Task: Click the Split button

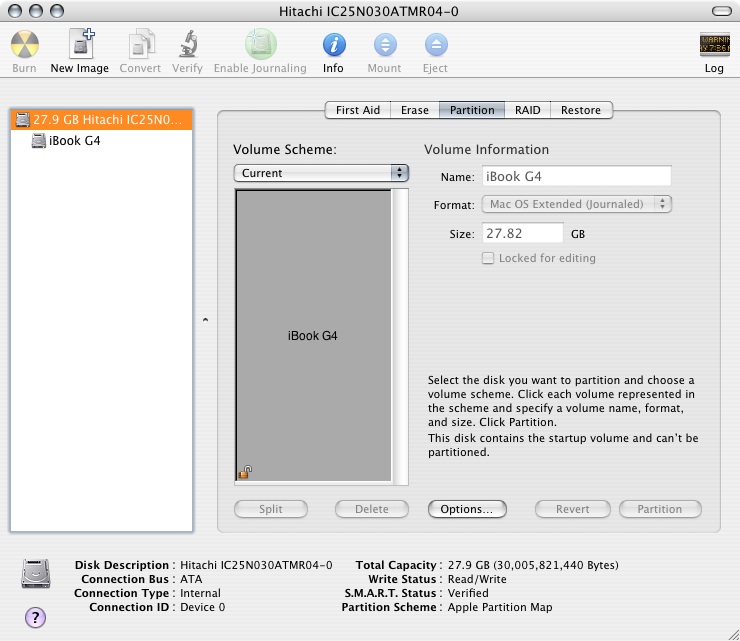Action: (x=271, y=509)
